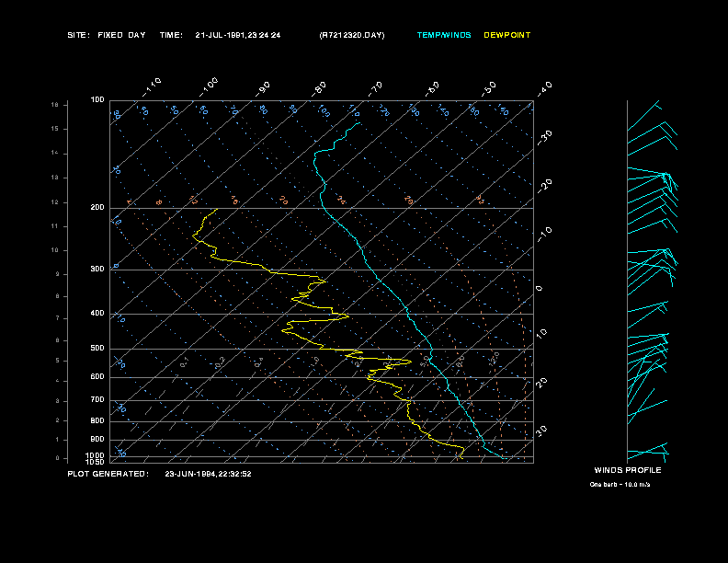Click the 100 pressure level label
Screen dimensions: 728x563
[x=97, y=100]
